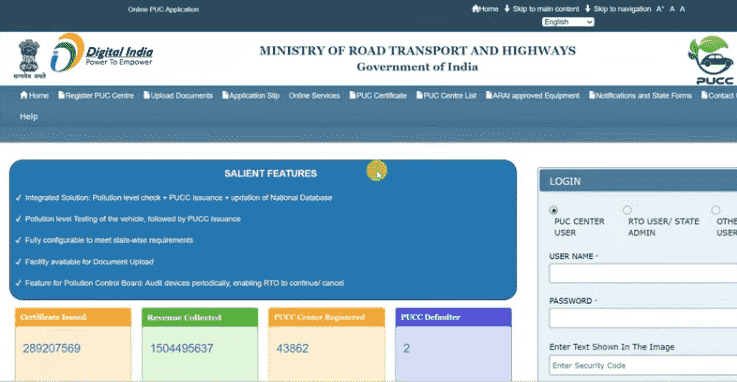This screenshot has height=382, width=737.
Task: Click the Skip to navigation link
Action: tap(618, 9)
